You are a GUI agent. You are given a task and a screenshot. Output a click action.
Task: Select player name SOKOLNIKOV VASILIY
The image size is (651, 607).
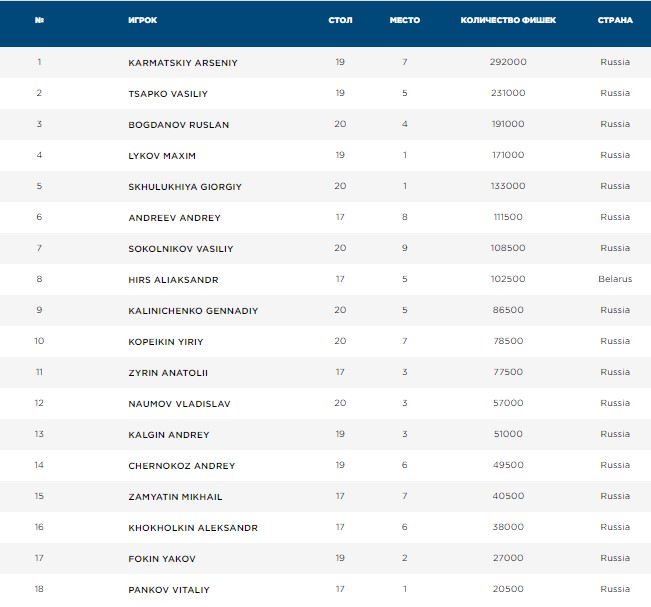tap(181, 249)
